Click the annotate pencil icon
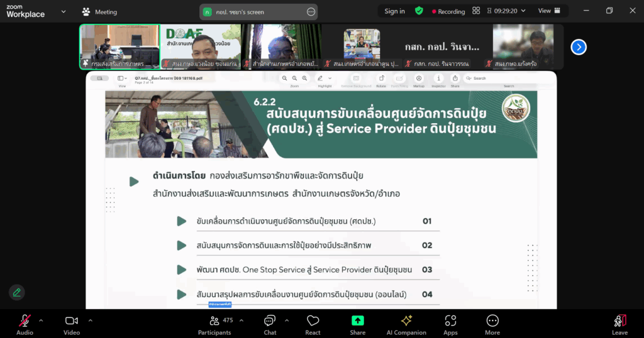The width and height of the screenshot is (644, 338). [x=17, y=292]
